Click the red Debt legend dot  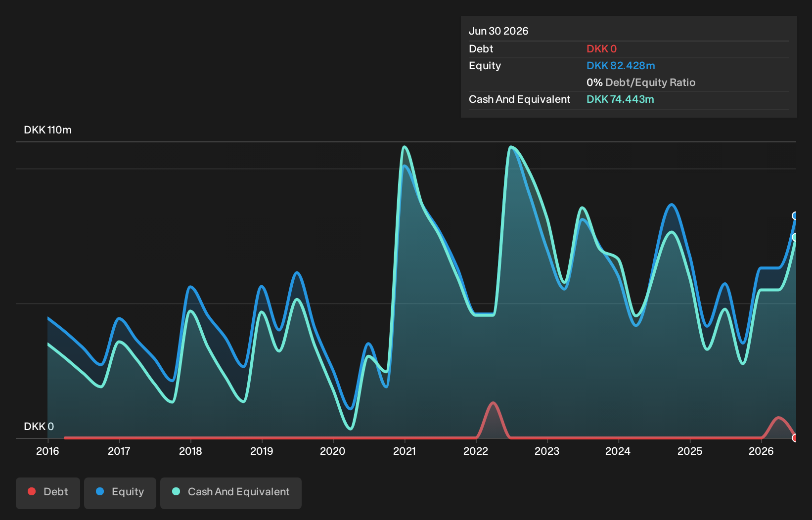pos(32,491)
